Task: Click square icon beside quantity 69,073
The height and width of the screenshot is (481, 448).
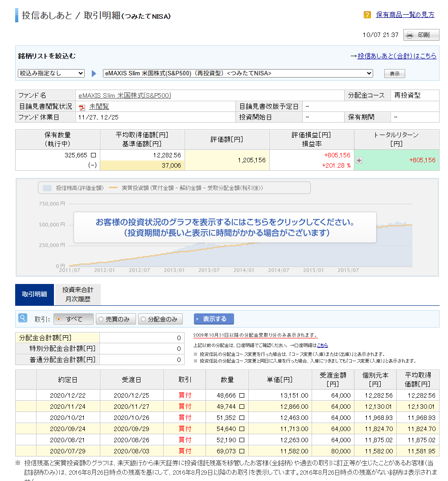Action: tap(242, 451)
